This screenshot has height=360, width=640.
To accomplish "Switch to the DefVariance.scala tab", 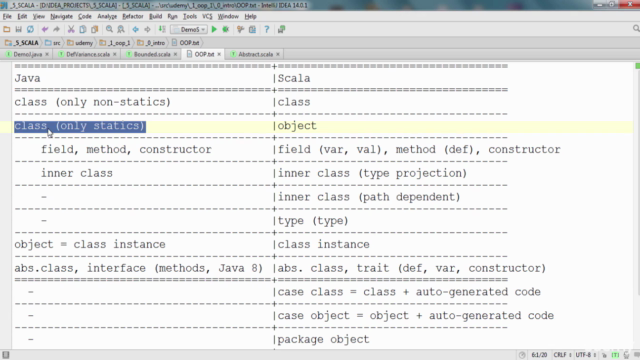I will pos(88,54).
